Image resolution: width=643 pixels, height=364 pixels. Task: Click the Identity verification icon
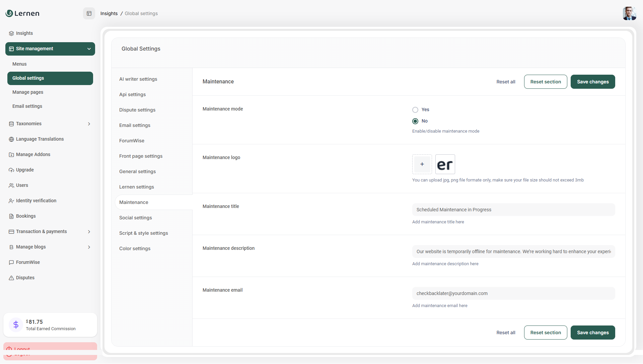pos(11,201)
